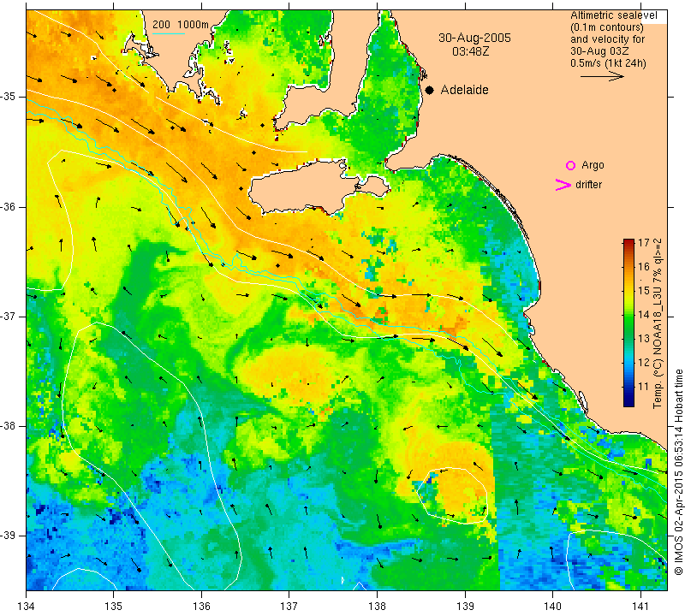This screenshot has width=685, height=616.
Task: Click the IMOS copyright timestamp text
Action: [678, 472]
